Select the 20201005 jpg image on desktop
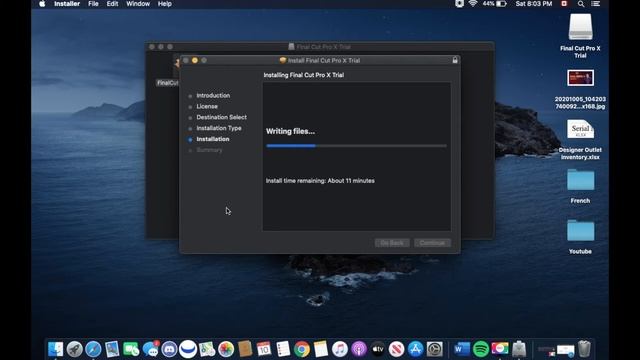The image size is (640, 360). click(x=580, y=78)
